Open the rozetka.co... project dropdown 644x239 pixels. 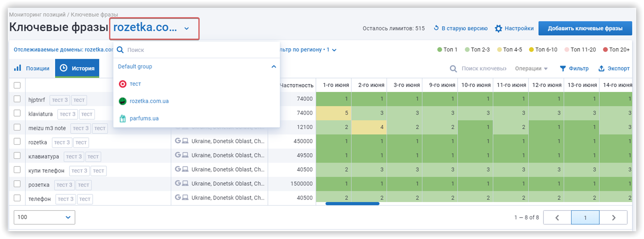(x=155, y=28)
